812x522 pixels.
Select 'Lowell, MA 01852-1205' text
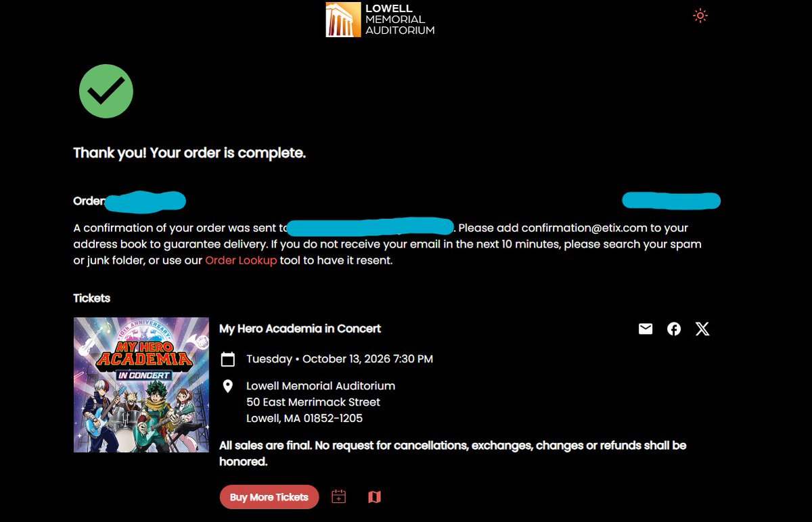point(304,419)
